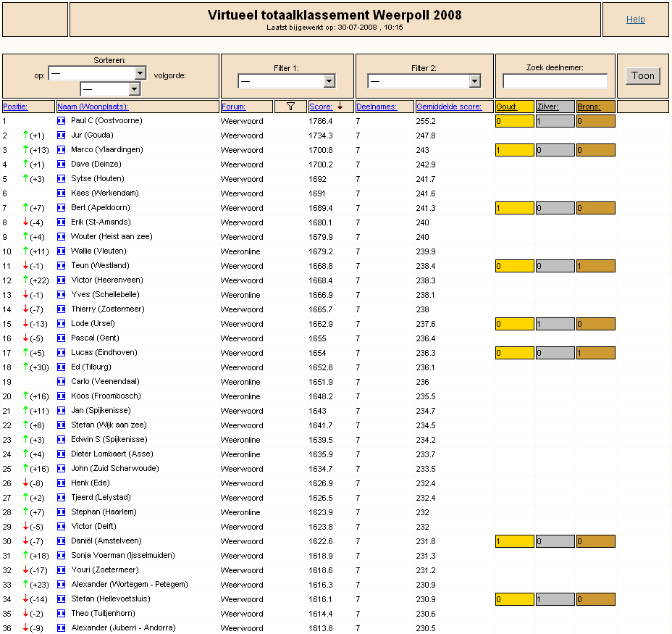
Task: Open the detail icon beside Marco (Vlaardingen)
Action: pyautogui.click(x=62, y=150)
